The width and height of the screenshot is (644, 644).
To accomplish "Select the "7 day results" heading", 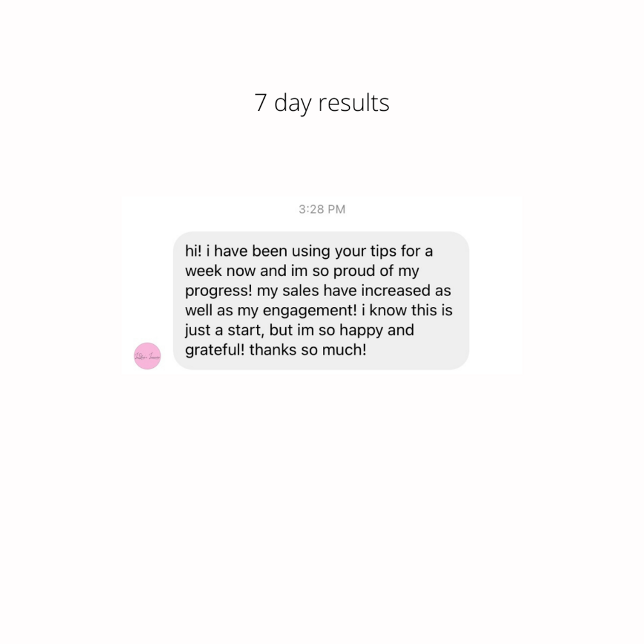I will click(322, 103).
